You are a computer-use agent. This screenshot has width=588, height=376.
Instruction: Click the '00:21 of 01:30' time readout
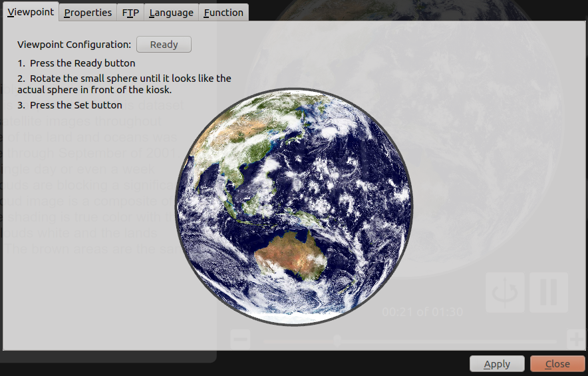[x=422, y=312]
